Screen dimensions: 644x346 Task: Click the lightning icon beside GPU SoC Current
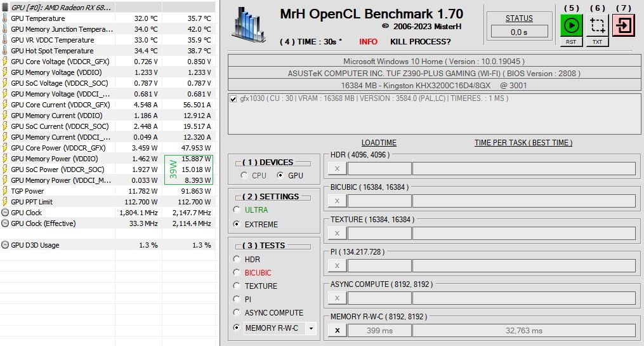click(5, 126)
